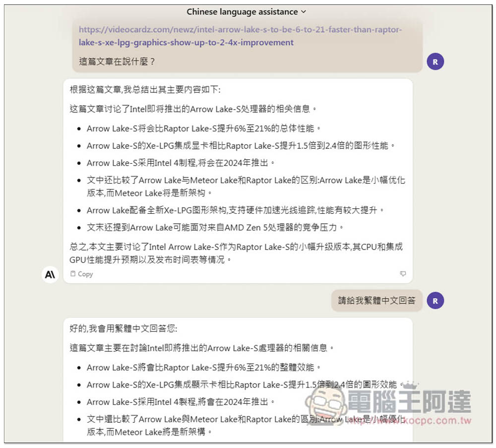Click the R user avatar beside article question
Image resolution: width=496 pixels, height=448 pixels.
pos(435,62)
